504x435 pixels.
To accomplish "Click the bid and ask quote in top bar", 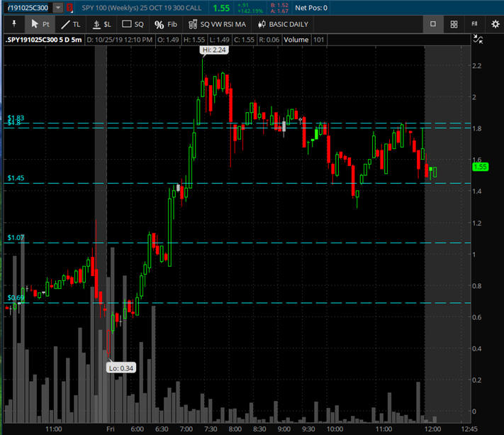I will (x=279, y=8).
